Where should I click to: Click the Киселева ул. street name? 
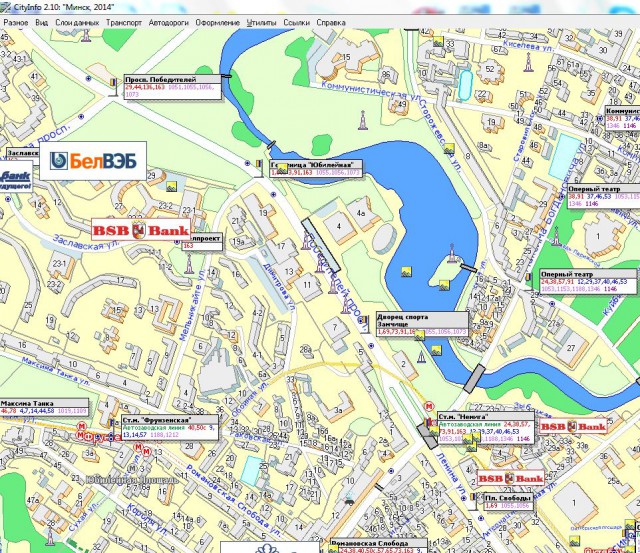pyautogui.click(x=528, y=45)
